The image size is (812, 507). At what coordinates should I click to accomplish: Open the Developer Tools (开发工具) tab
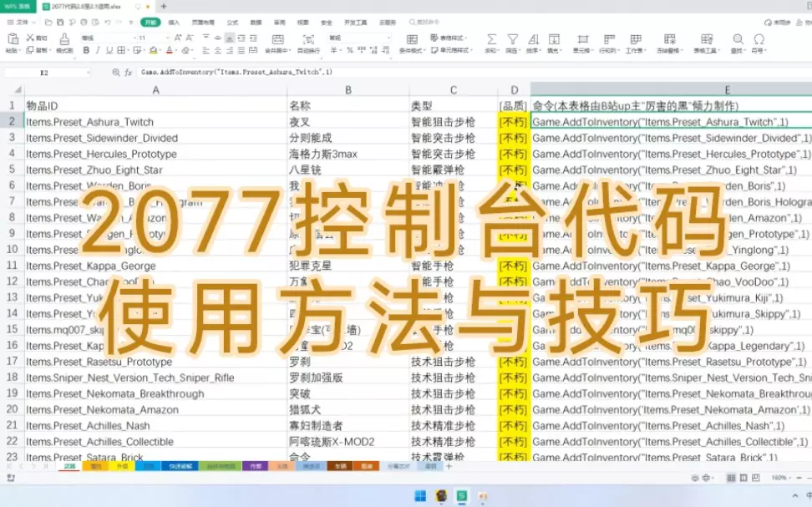[x=356, y=23]
